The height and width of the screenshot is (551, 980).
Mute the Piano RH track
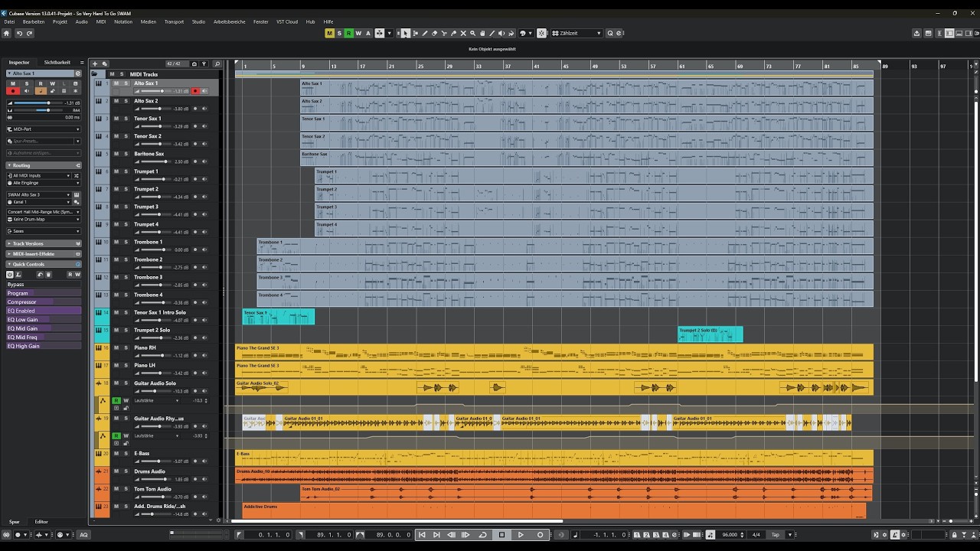[116, 348]
